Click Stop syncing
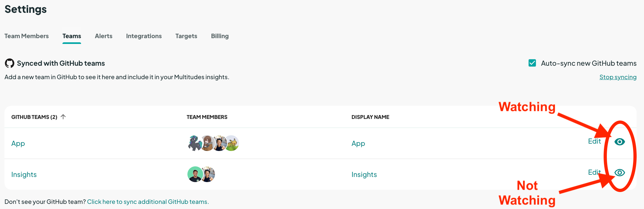Image resolution: width=644 pixels, height=209 pixels. (x=618, y=77)
